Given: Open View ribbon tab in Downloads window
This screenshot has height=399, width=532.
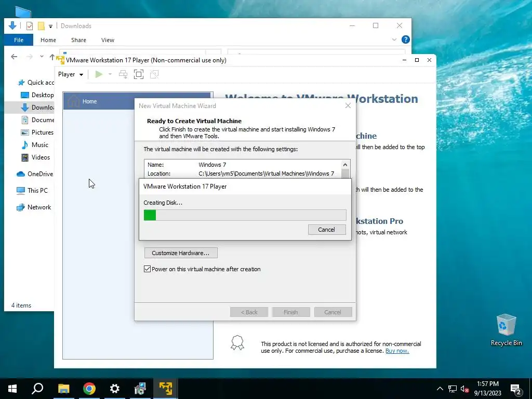Looking at the screenshot, I should pos(108,40).
